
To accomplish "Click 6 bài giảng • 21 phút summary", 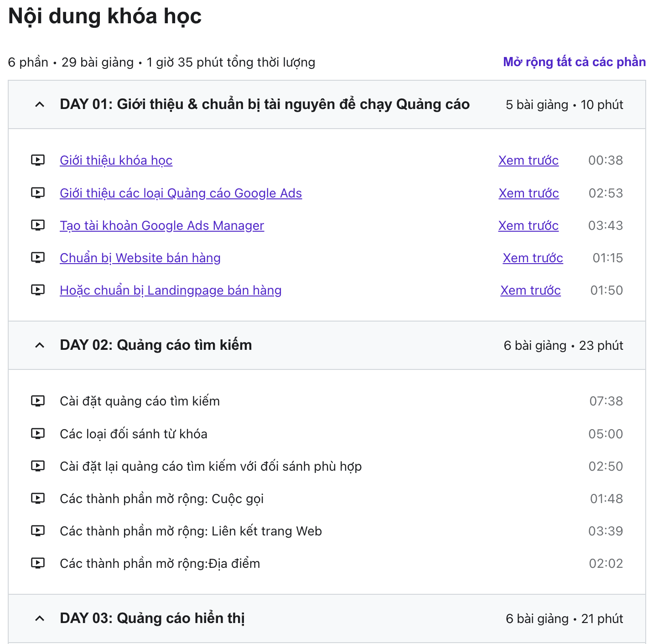I will 565,619.
